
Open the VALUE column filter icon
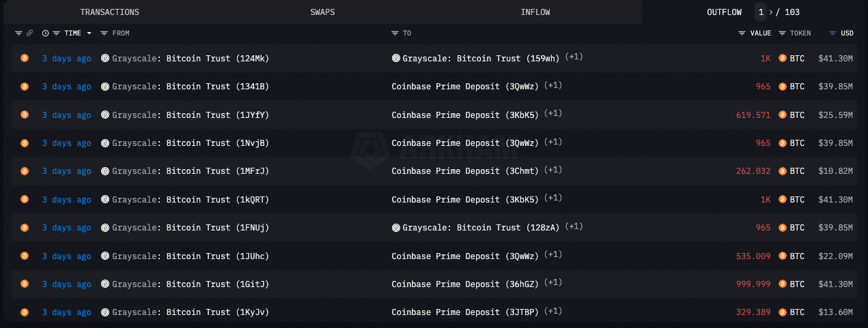[x=742, y=33]
